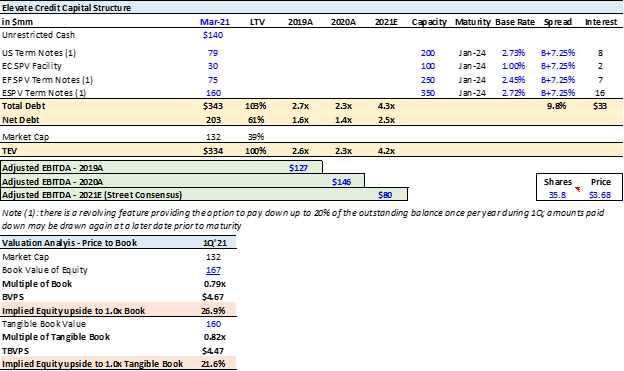
Task: Click the 75 EF SPV Term Notes balance
Action: 213,80
